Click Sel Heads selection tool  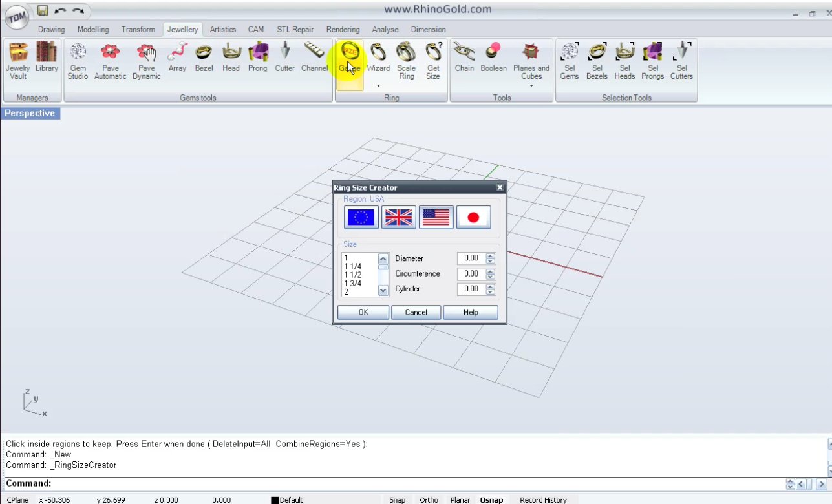tap(624, 61)
